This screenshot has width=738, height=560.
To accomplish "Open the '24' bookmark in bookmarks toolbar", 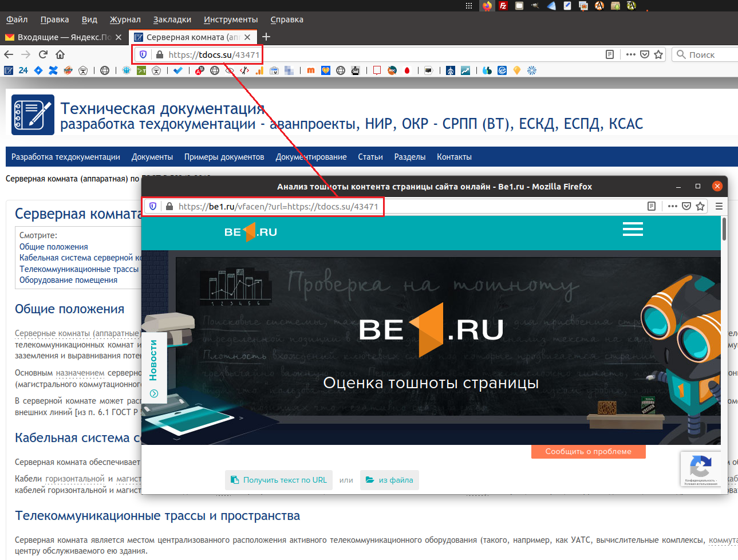I will [23, 70].
